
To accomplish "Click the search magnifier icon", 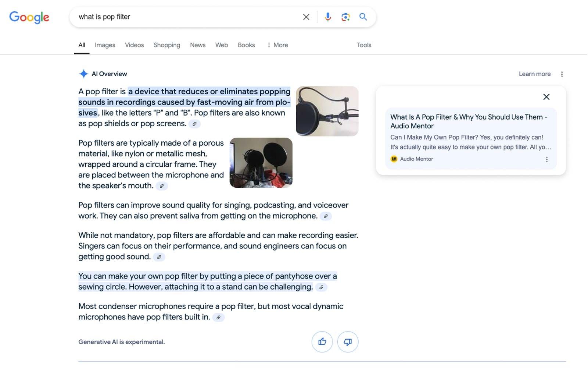I will tap(363, 17).
